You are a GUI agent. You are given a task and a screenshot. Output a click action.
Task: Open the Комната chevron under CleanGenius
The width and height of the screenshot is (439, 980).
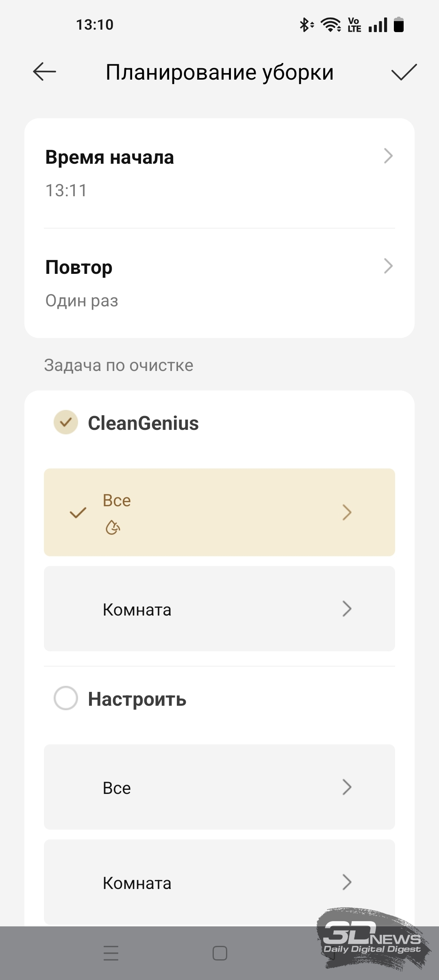tap(347, 609)
